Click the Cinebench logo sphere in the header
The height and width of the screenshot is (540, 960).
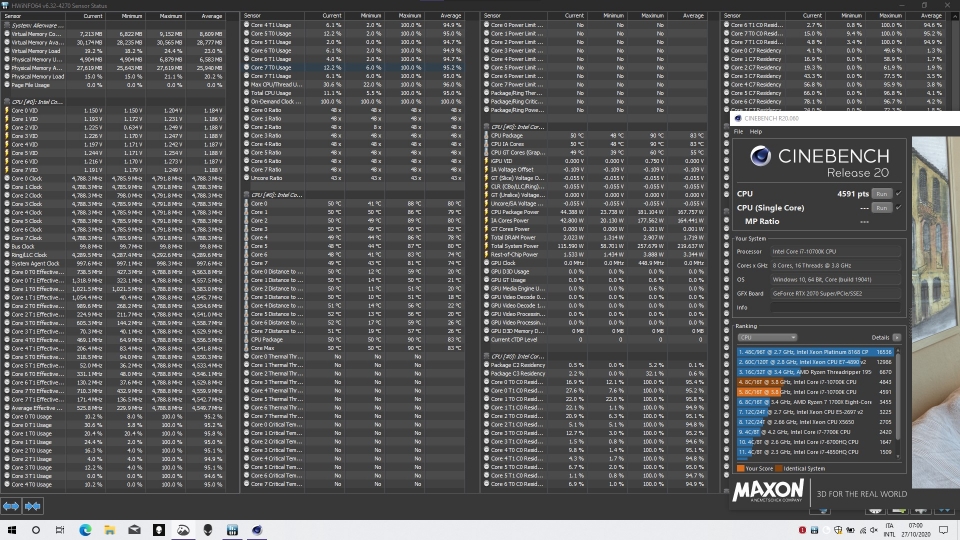tap(760, 157)
